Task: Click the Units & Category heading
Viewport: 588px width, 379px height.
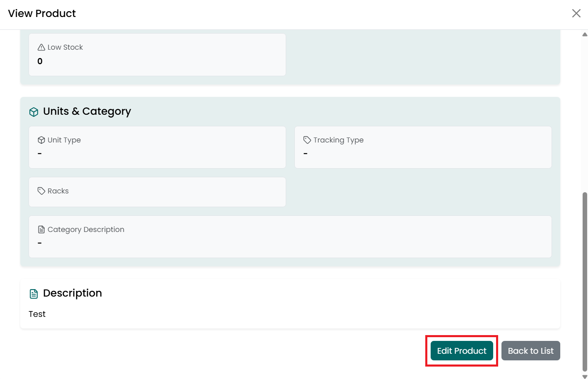Action: pos(87,111)
